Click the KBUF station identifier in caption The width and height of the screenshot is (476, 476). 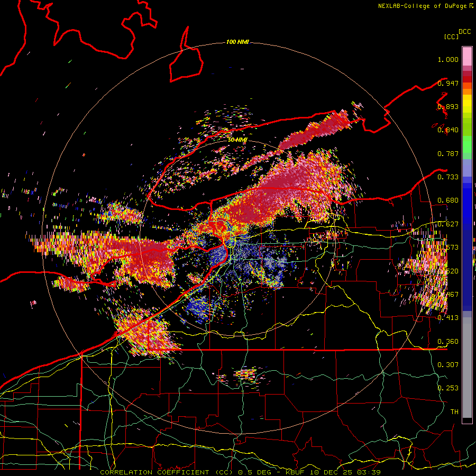[296, 472]
